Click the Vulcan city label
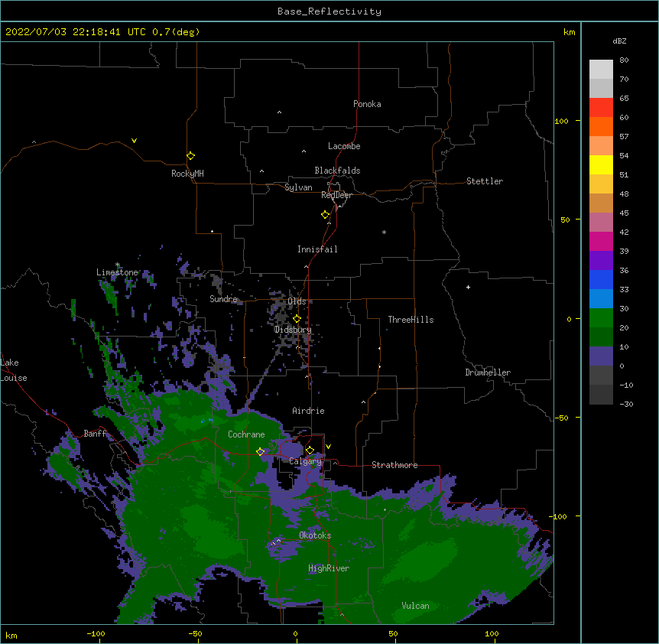This screenshot has width=659, height=644. click(x=415, y=606)
